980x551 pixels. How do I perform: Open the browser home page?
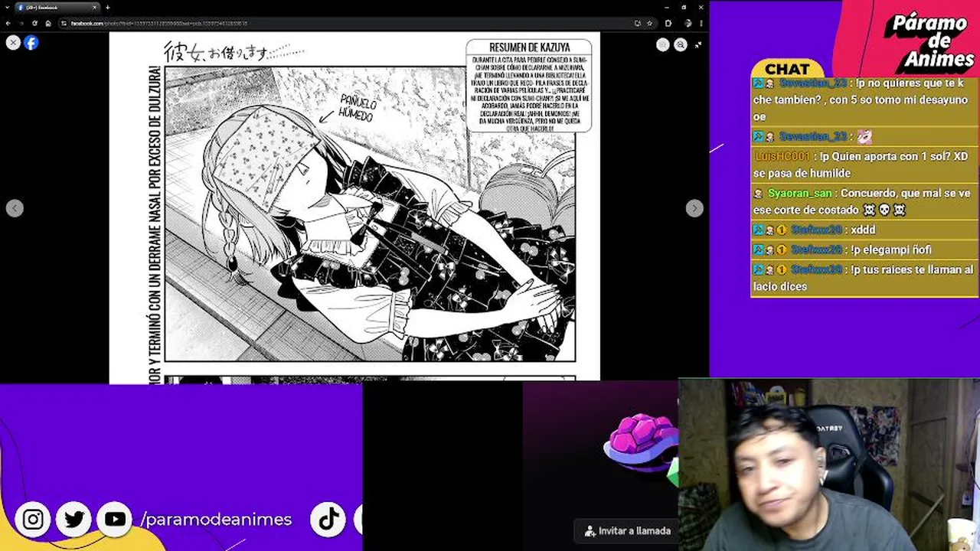point(47,23)
